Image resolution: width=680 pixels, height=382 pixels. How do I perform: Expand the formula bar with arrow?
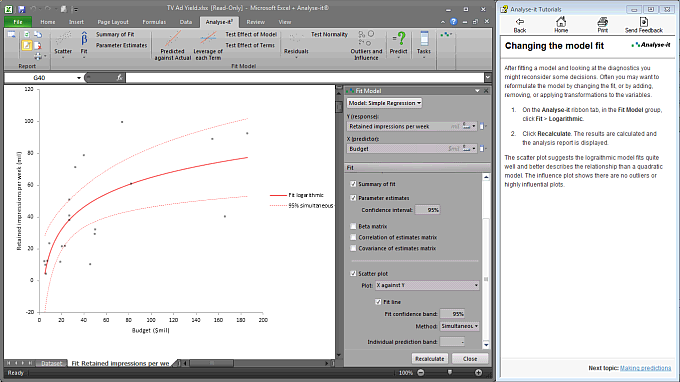coord(488,78)
